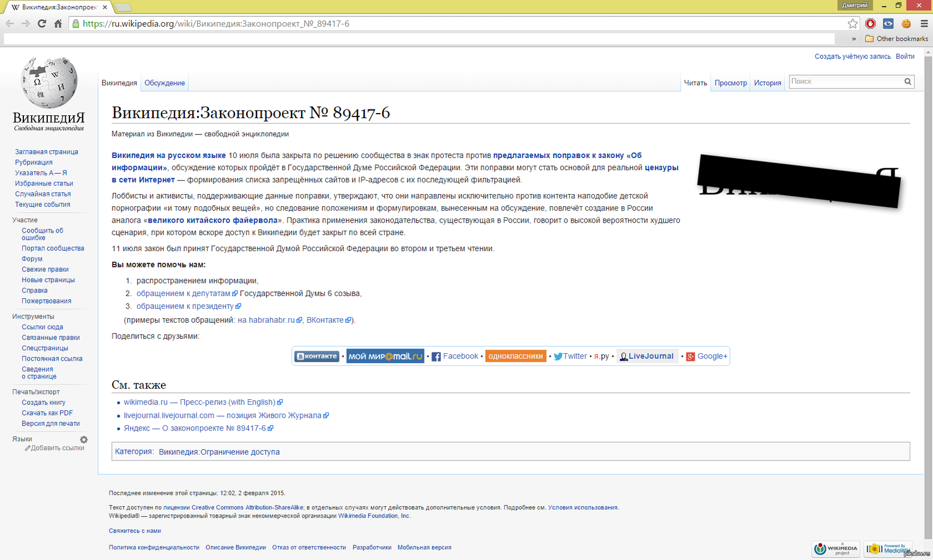933x560 pixels.
Task: Click the browser reload page icon
Action: (x=41, y=24)
